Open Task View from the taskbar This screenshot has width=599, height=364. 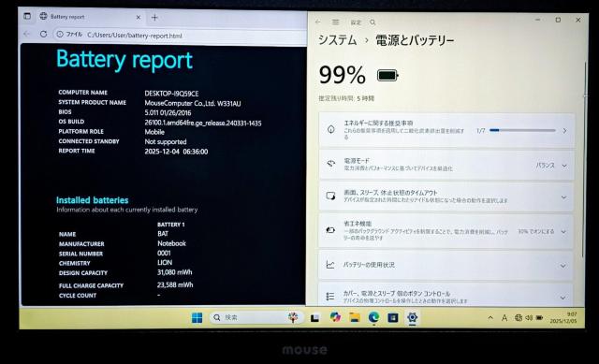pos(314,317)
